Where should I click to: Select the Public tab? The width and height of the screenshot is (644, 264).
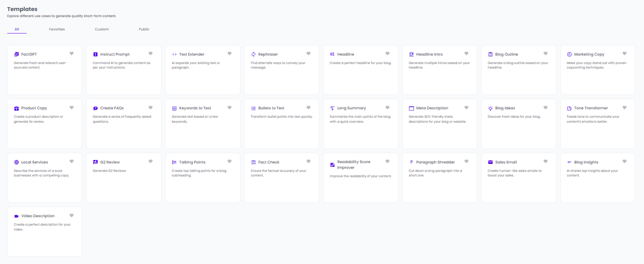[x=144, y=29]
